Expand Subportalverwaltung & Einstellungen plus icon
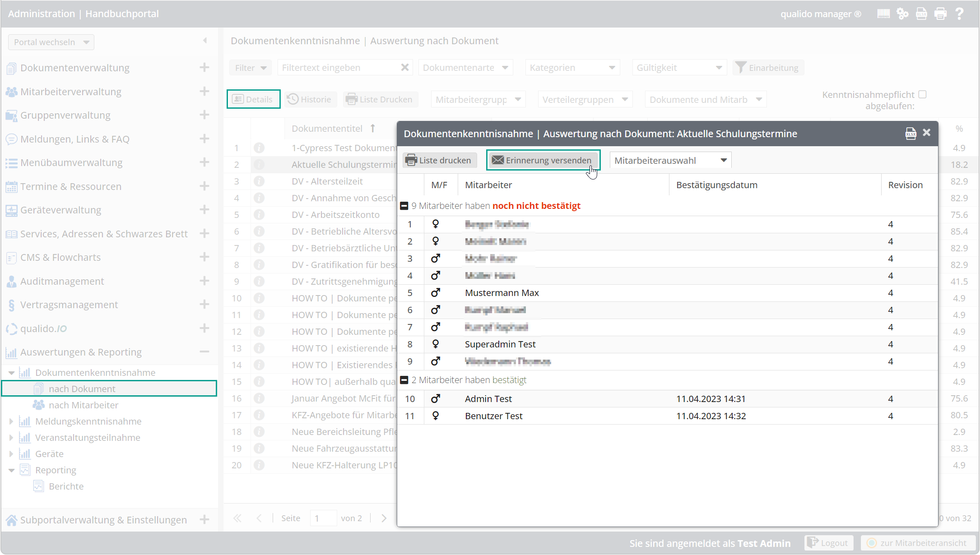 (x=204, y=519)
